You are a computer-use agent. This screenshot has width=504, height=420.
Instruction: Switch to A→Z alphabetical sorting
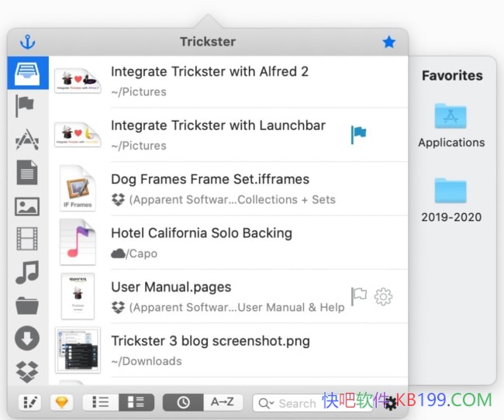(223, 402)
